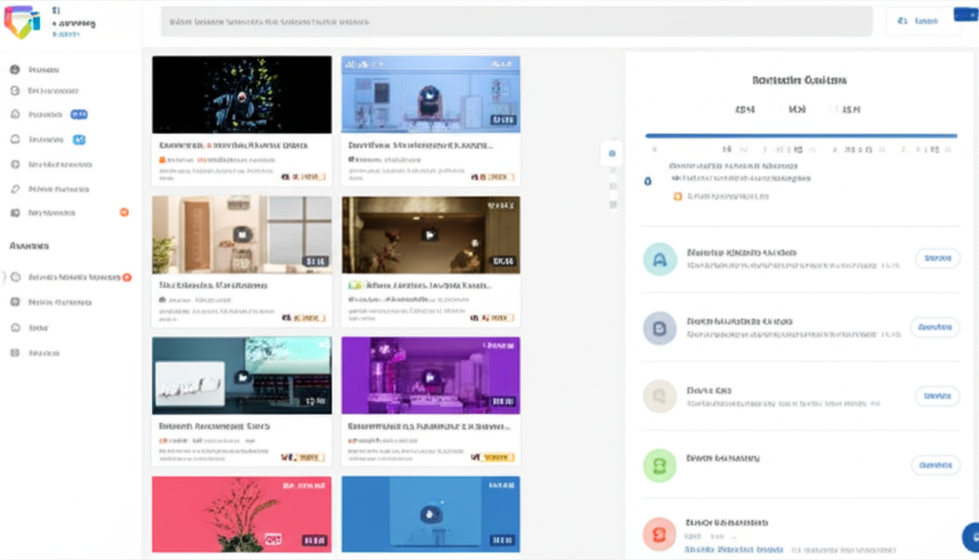This screenshot has width=979, height=560.
Task: Click the red circular avatar icon
Action: (x=659, y=531)
